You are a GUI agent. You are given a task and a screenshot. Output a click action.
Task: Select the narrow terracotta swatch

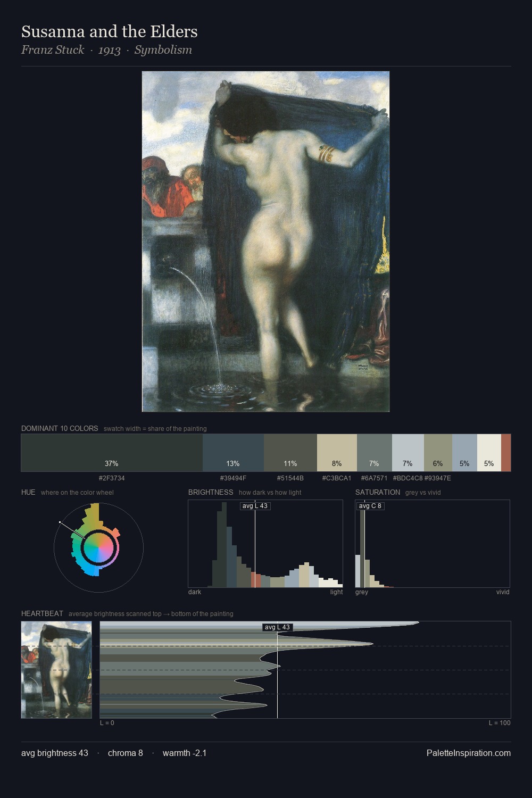(x=506, y=453)
